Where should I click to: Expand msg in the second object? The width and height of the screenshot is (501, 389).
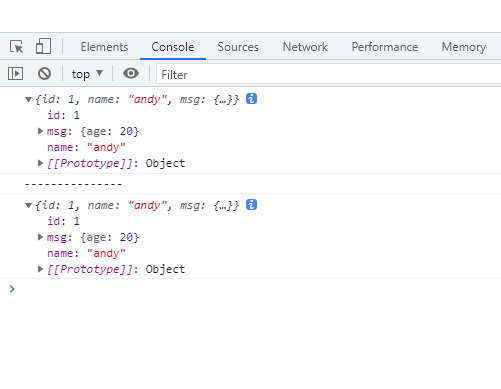(x=40, y=237)
